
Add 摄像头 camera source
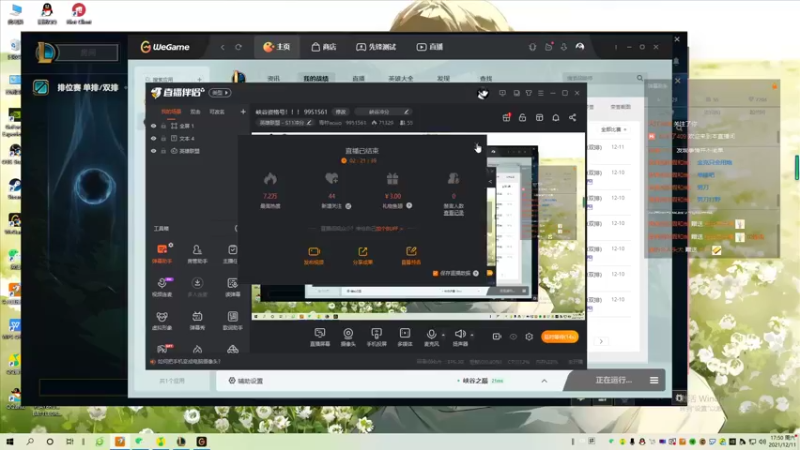348,337
